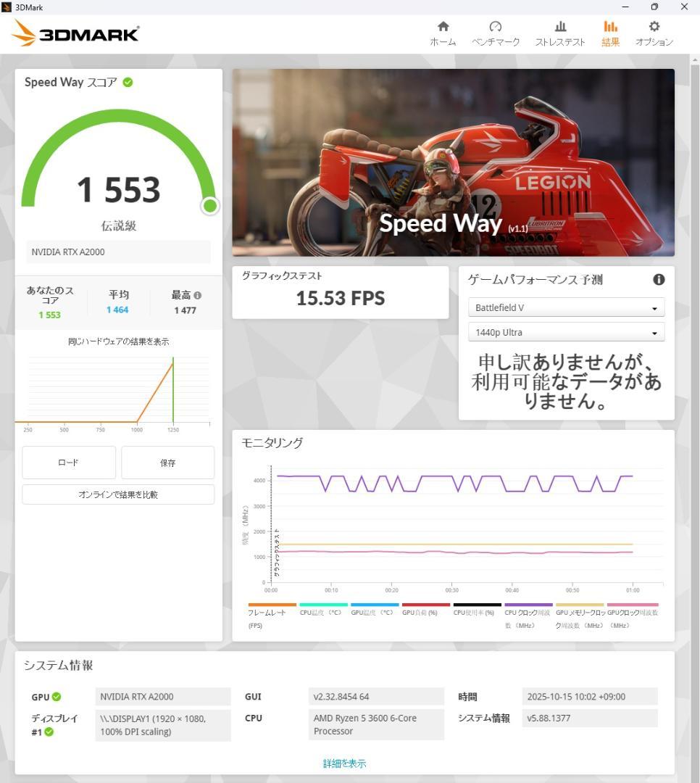This screenshot has height=783, width=700.
Task: Switch to the ベンチマーク tab
Action: coord(496,26)
